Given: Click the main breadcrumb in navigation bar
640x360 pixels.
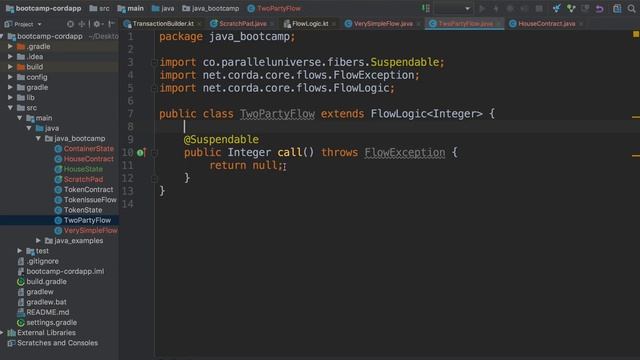Looking at the screenshot, I should point(130,8).
